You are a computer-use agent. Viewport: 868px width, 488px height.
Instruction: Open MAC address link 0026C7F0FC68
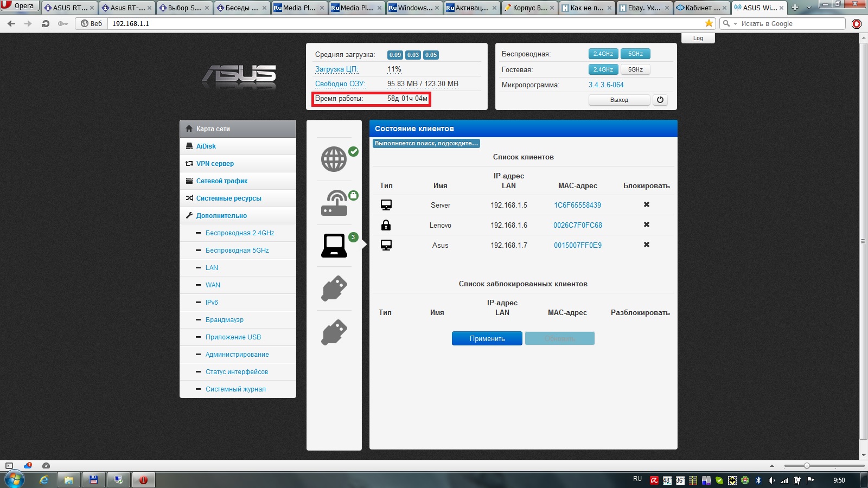[x=577, y=225]
